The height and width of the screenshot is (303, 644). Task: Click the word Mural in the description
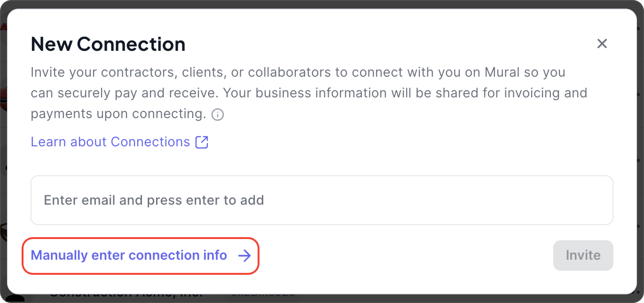point(502,72)
